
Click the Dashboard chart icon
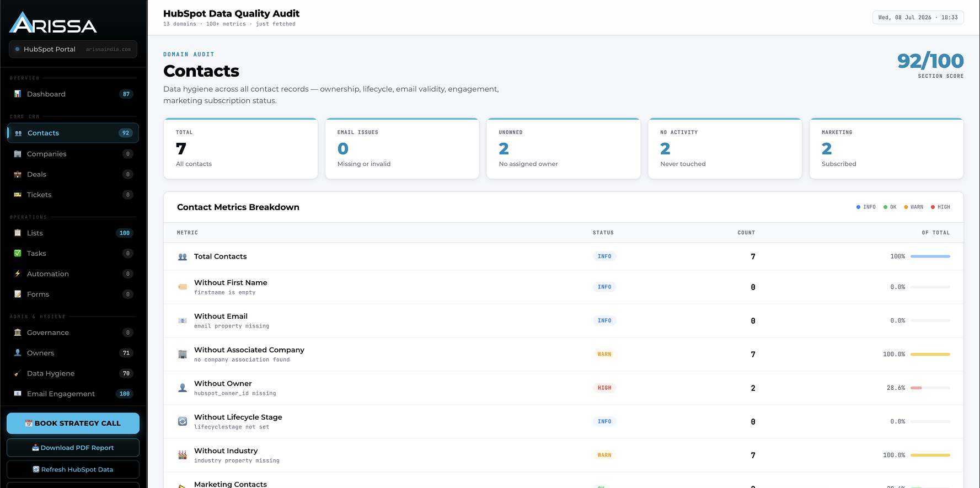(18, 94)
